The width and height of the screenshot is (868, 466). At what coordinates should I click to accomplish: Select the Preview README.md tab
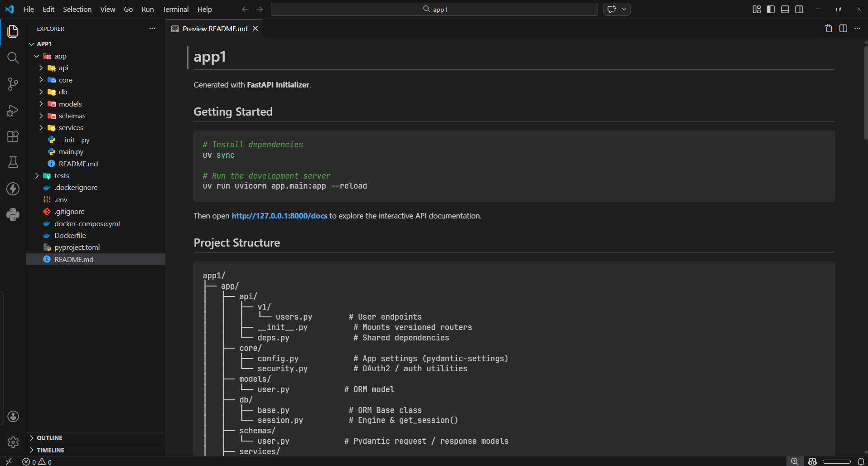(x=214, y=29)
